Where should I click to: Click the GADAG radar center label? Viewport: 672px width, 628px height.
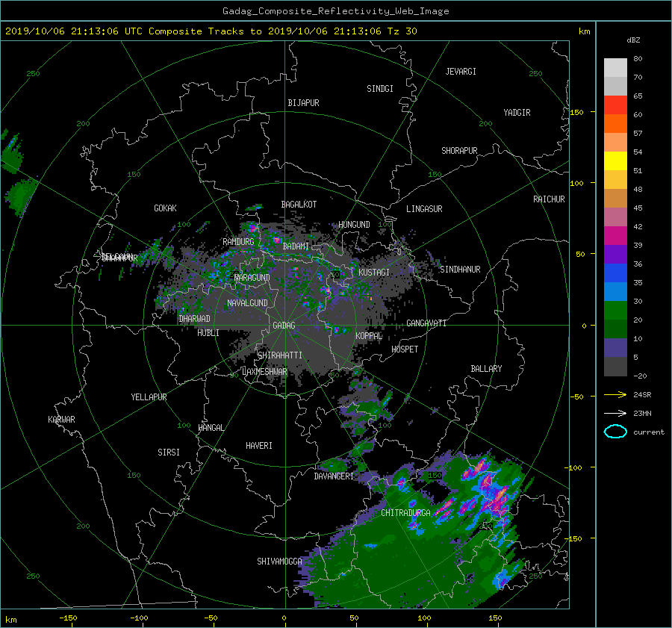point(284,326)
